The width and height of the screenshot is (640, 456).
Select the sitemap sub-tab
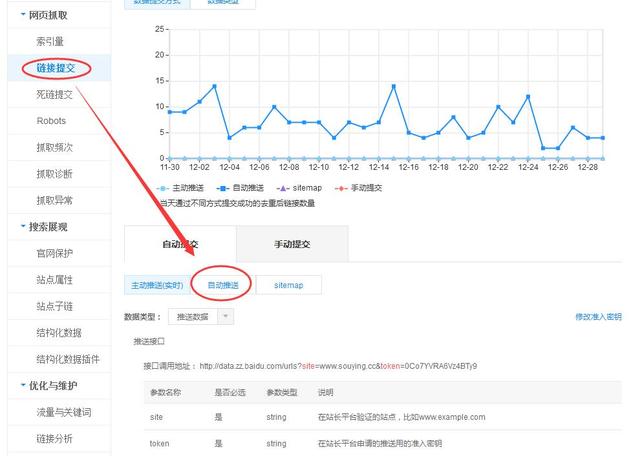pos(289,285)
